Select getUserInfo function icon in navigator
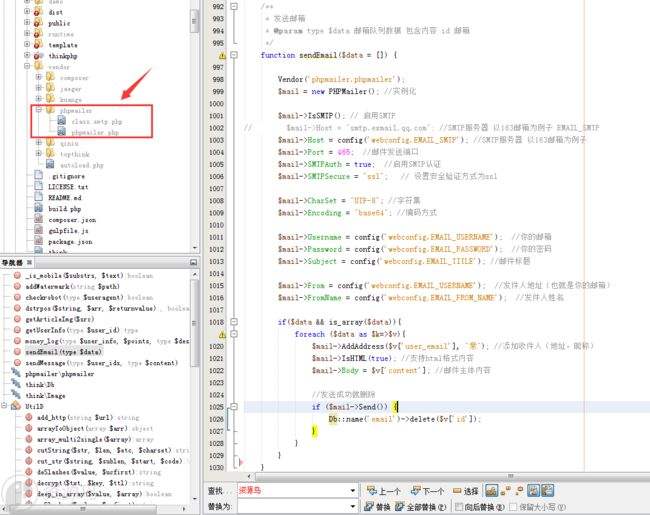Image resolution: width=650 pixels, height=515 pixels. click(17, 330)
